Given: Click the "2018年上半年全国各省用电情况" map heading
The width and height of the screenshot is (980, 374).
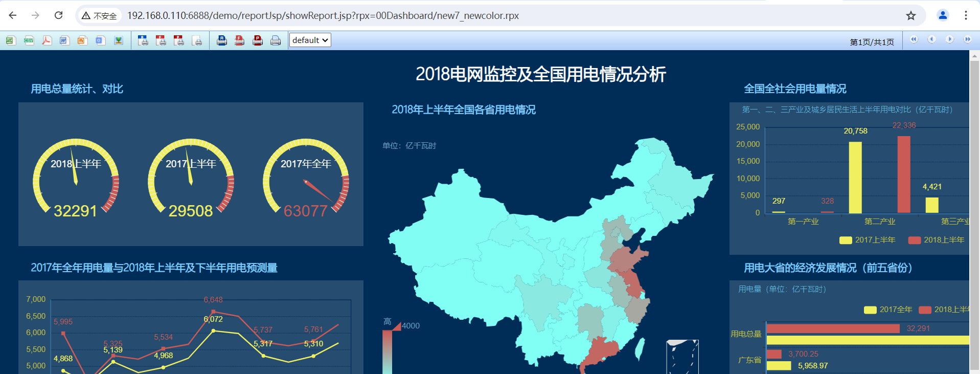Looking at the screenshot, I should [x=464, y=110].
